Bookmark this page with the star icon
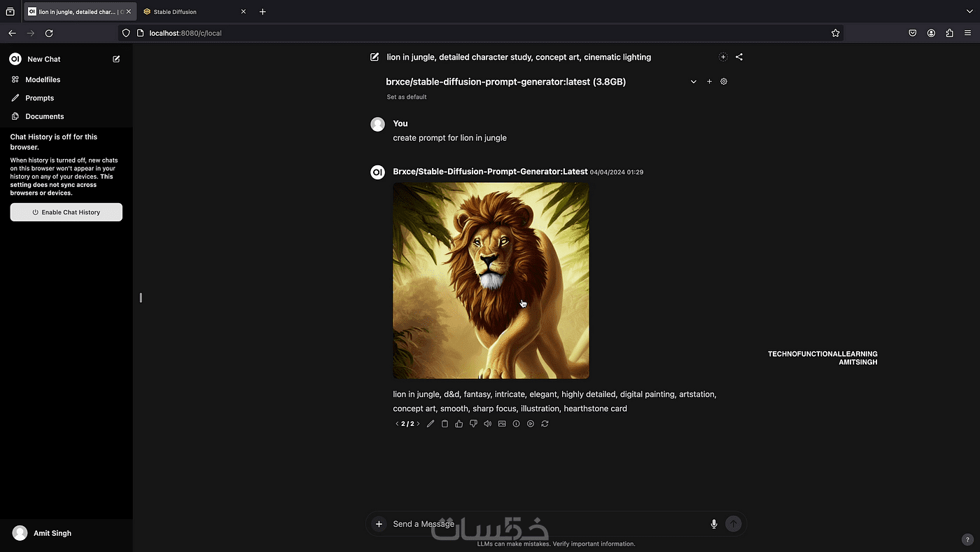Screen dimensions: 980x552 point(835,33)
